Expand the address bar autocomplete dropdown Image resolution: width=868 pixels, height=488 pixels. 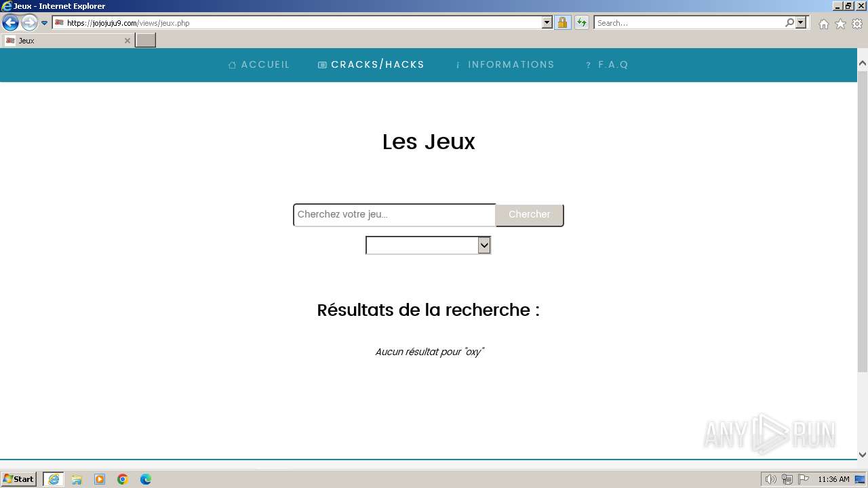click(x=547, y=23)
